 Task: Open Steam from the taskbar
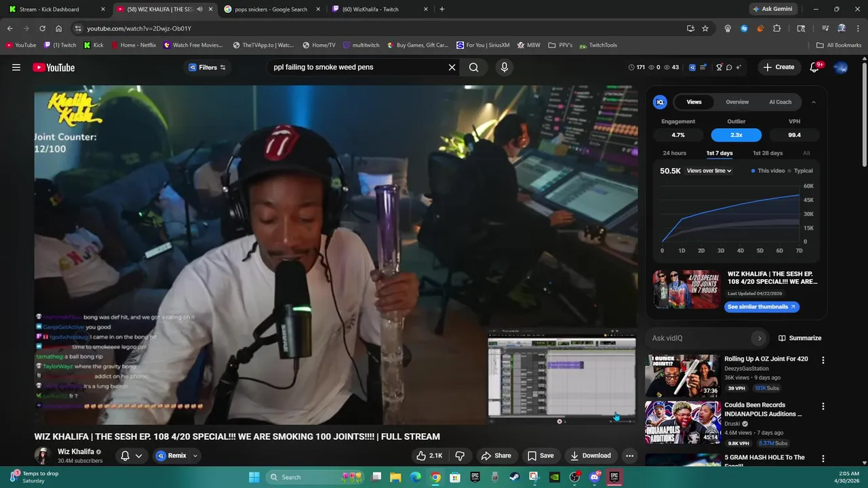[515, 477]
